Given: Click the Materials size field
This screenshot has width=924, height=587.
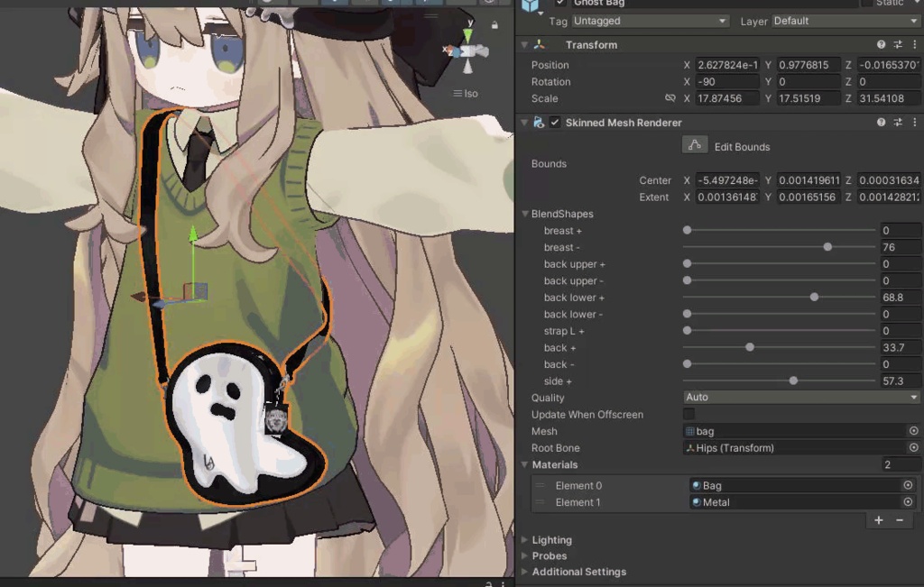Looking at the screenshot, I should pos(901,464).
